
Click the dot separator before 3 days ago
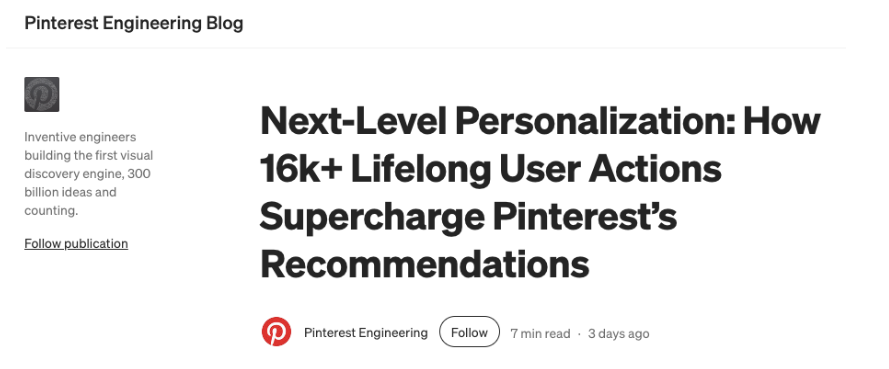tap(579, 333)
